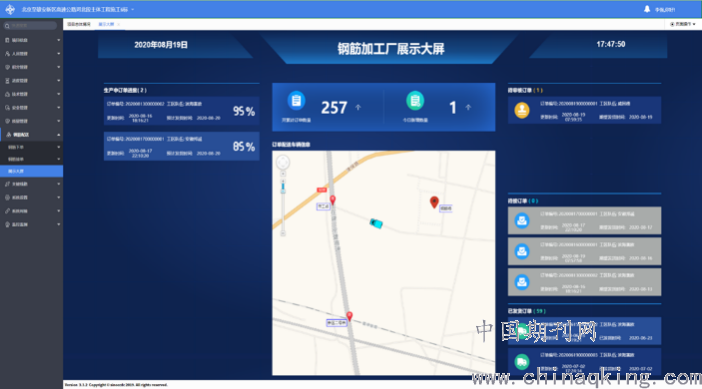Click the yellow pending review order icon
702x389 pixels.
coord(522,110)
